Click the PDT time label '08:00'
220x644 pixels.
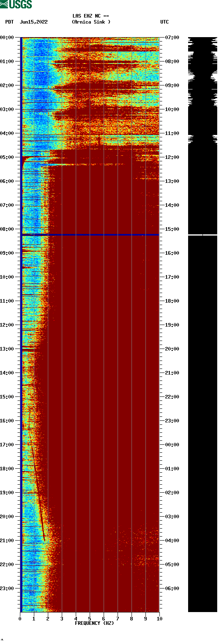[x=7, y=229]
